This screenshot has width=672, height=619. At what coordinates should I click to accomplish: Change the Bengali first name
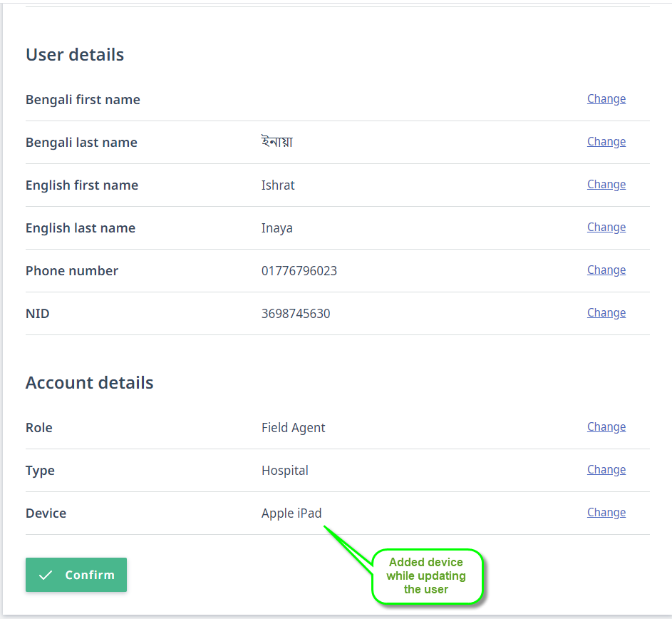(606, 98)
